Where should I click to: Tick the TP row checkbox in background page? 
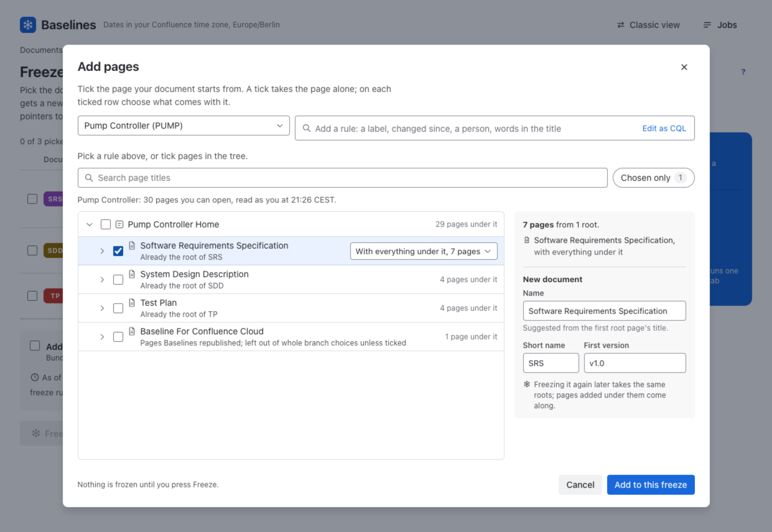[32, 296]
